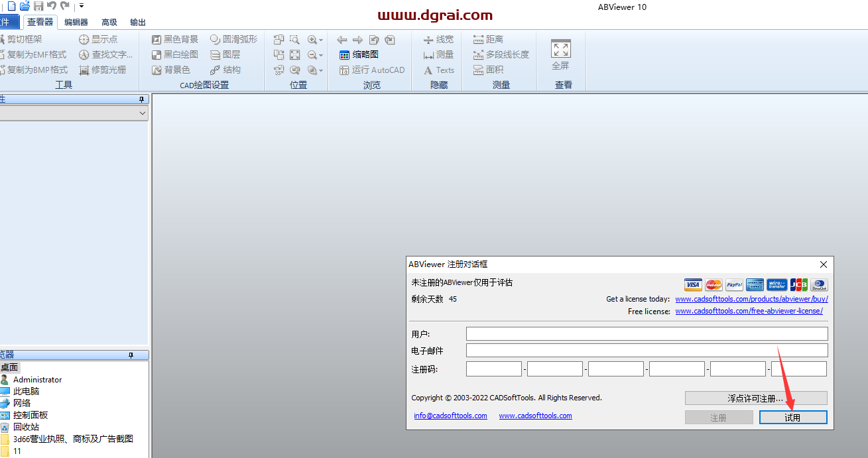Click the next file right arrow icon

point(357,40)
